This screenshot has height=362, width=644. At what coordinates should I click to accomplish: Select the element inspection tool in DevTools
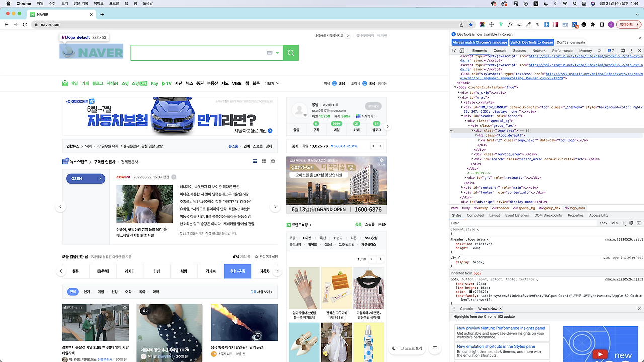[x=454, y=50]
